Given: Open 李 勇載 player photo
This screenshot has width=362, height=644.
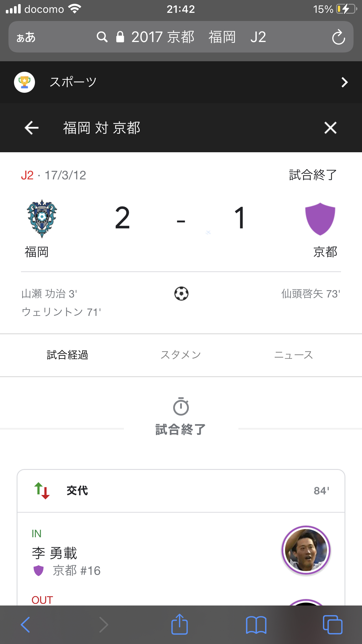Looking at the screenshot, I should click(x=306, y=550).
